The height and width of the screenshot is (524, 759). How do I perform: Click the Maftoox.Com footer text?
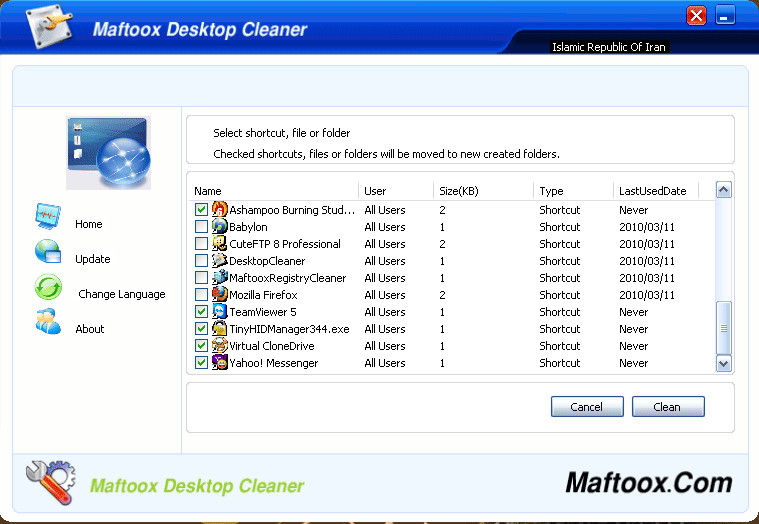click(649, 483)
